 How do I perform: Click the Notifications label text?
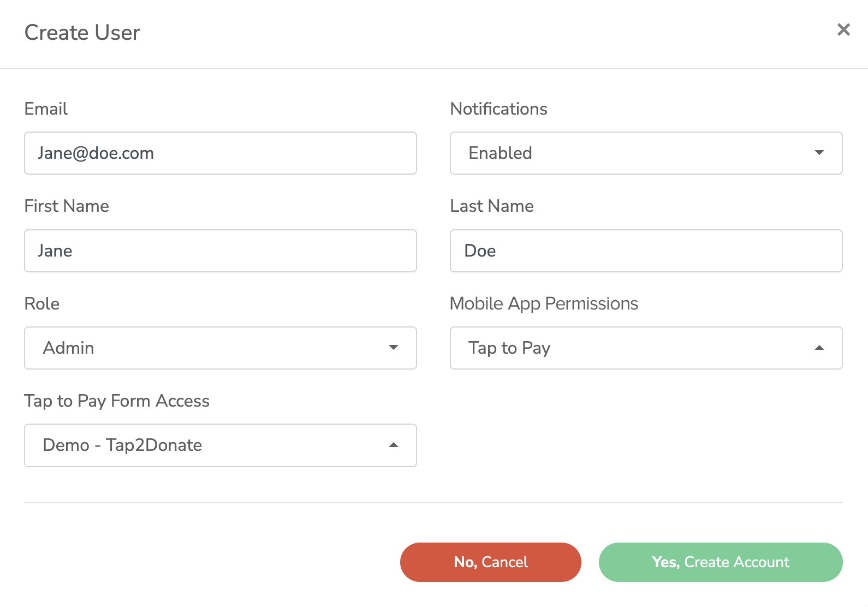(x=498, y=109)
